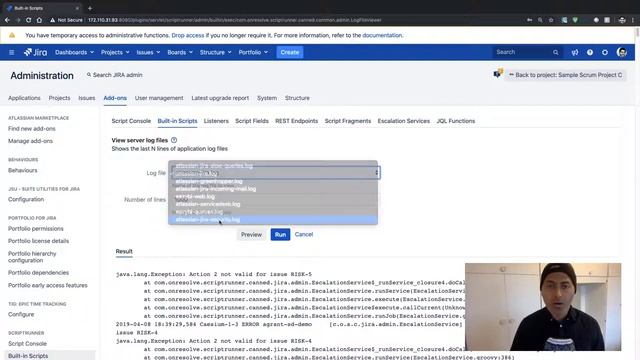The width and height of the screenshot is (640, 360).
Task: Open the Jira help question-mark menu
Action: (590, 52)
